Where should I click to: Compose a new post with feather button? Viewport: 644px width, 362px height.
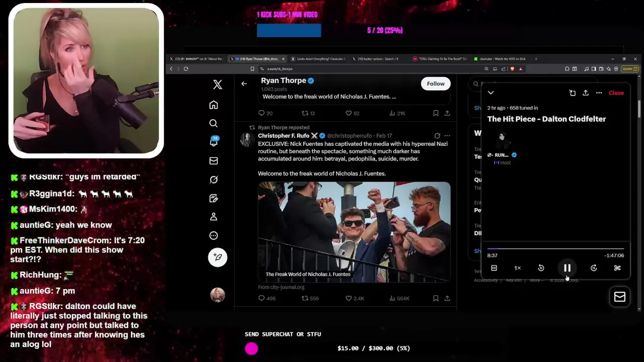218,257
